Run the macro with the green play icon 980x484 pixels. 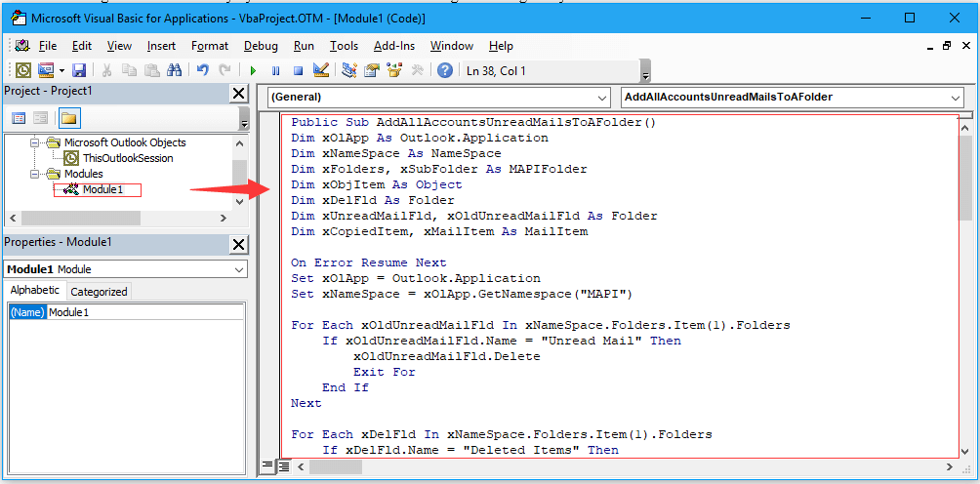click(x=253, y=70)
